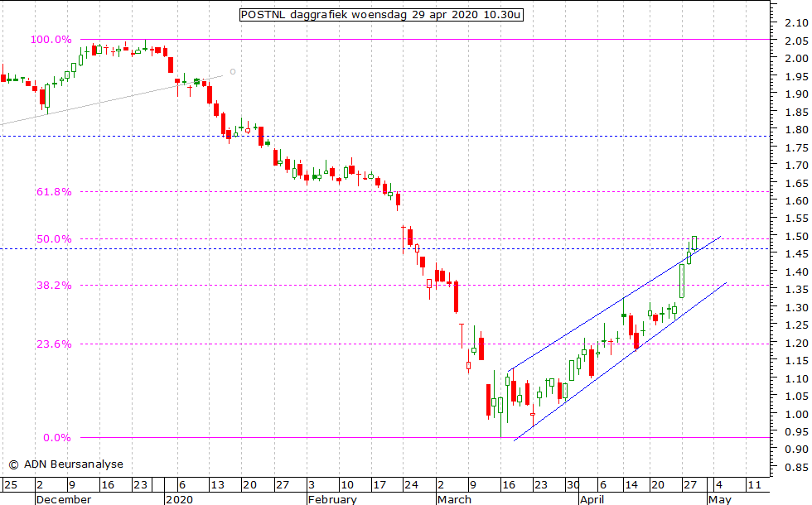
Task: Click the 1.20 price axis value
Action: tap(796, 343)
